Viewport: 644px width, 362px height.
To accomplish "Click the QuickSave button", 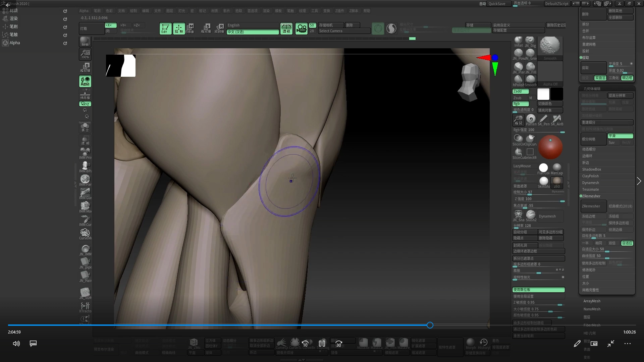I will (497, 4).
